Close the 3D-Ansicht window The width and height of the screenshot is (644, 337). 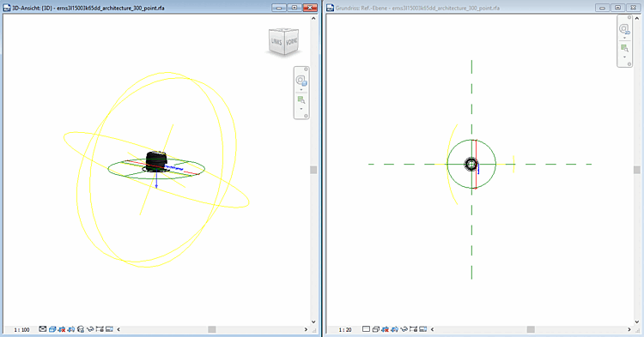tap(310, 8)
